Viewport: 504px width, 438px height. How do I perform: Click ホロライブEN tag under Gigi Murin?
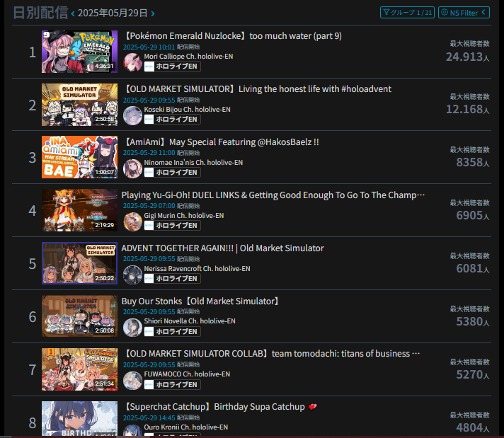[172, 225]
